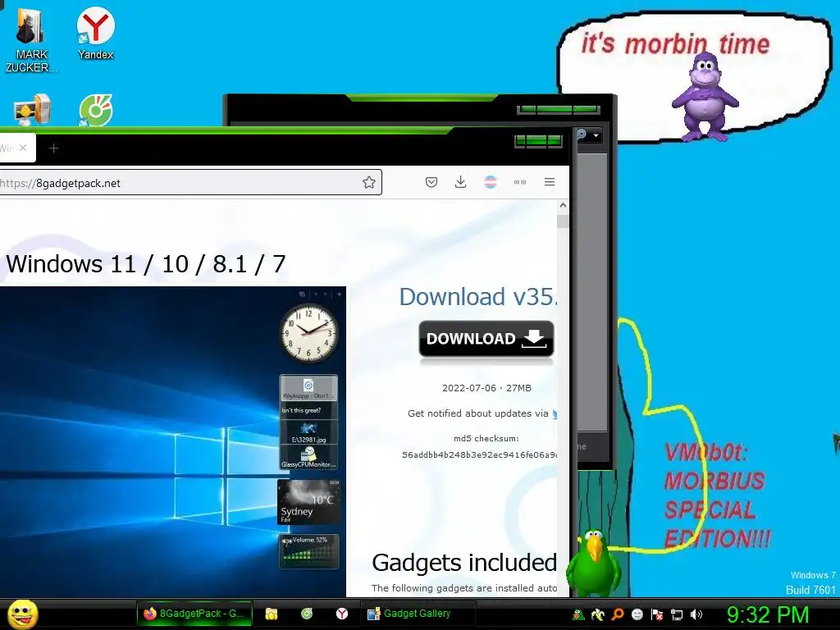The height and width of the screenshot is (630, 840).
Task: Switch to 8GadgetPack Firefox taskbar button
Action: point(194,614)
